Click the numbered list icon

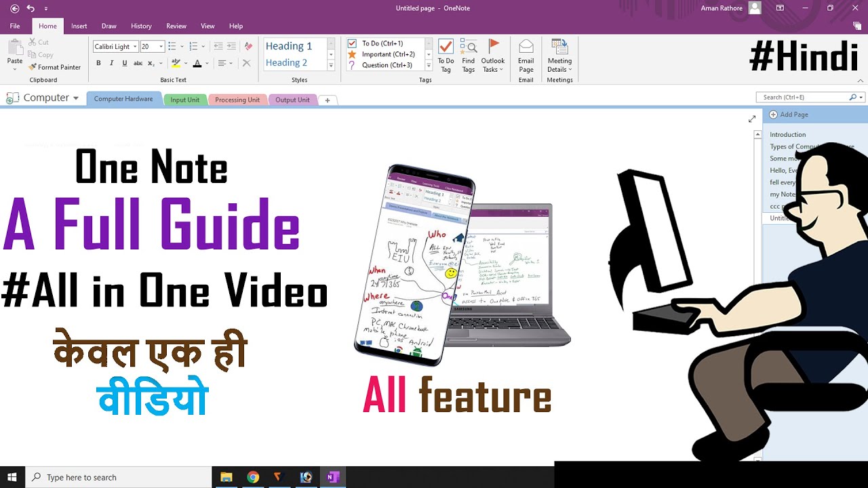click(193, 46)
